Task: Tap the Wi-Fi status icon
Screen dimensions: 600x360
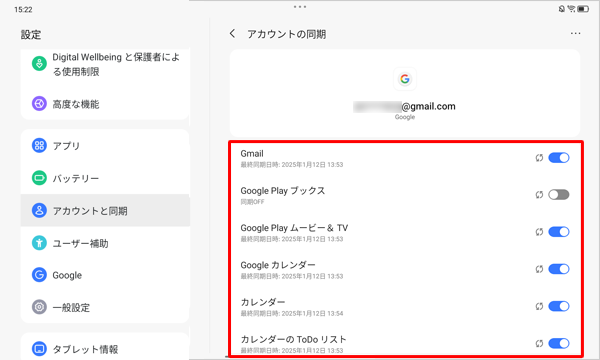Action: coord(571,9)
